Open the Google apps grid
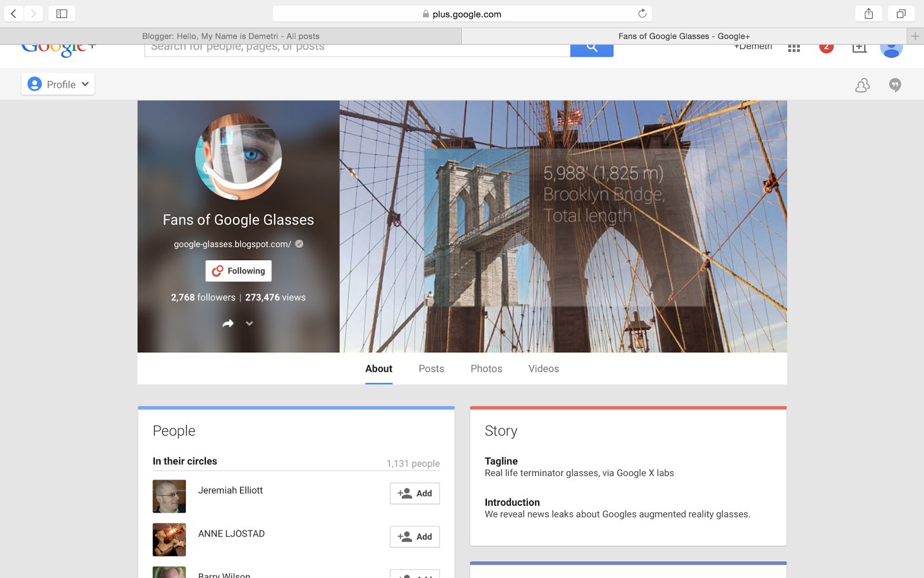 click(794, 48)
